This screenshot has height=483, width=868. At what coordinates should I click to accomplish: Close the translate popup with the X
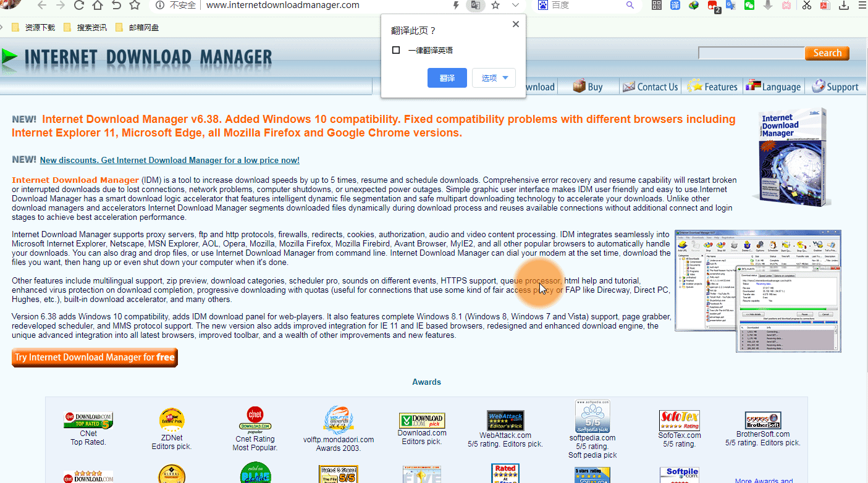[516, 24]
